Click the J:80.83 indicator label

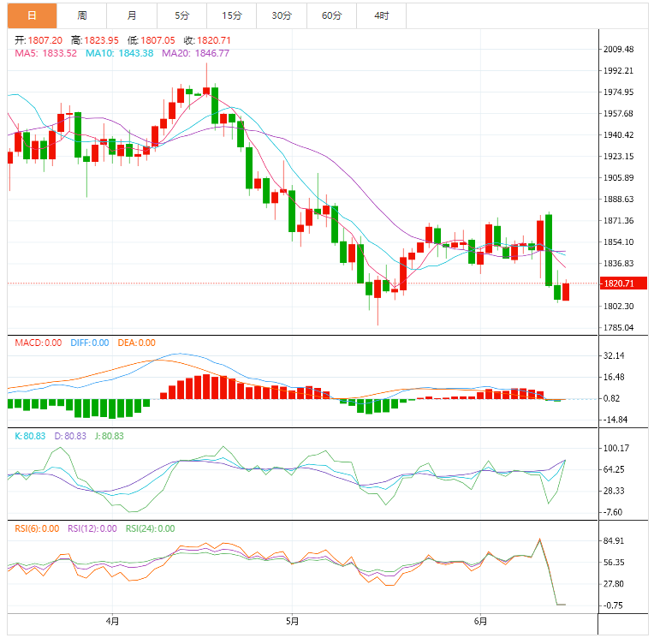(110, 436)
